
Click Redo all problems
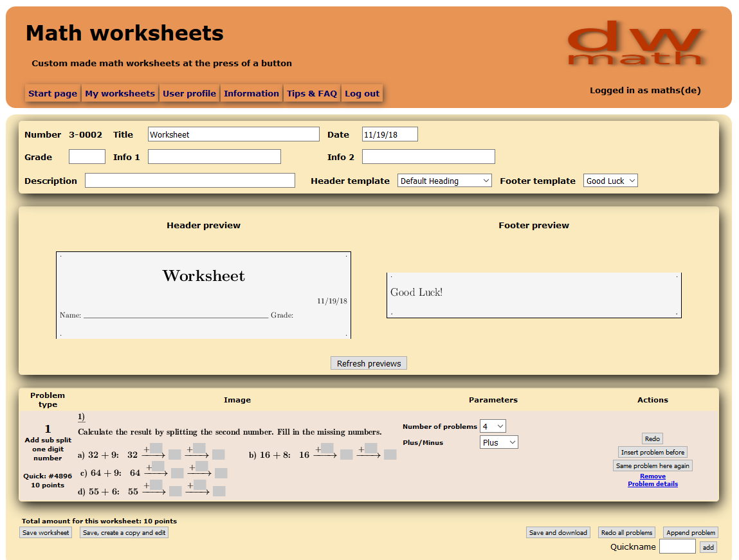[x=627, y=533]
